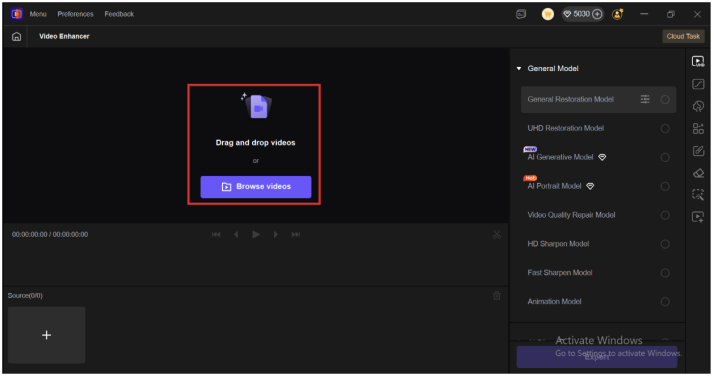Click the diamond icon next to AI Generative Model
714x376 pixels.
pos(602,157)
